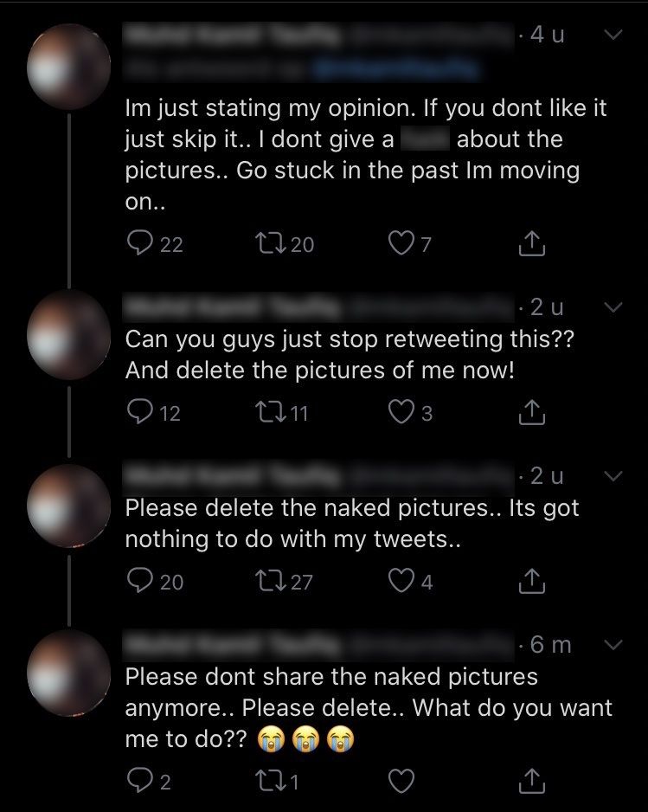Reply to the 'Im just stating my opinion' tweet
This screenshot has width=648, height=812.
[138, 245]
